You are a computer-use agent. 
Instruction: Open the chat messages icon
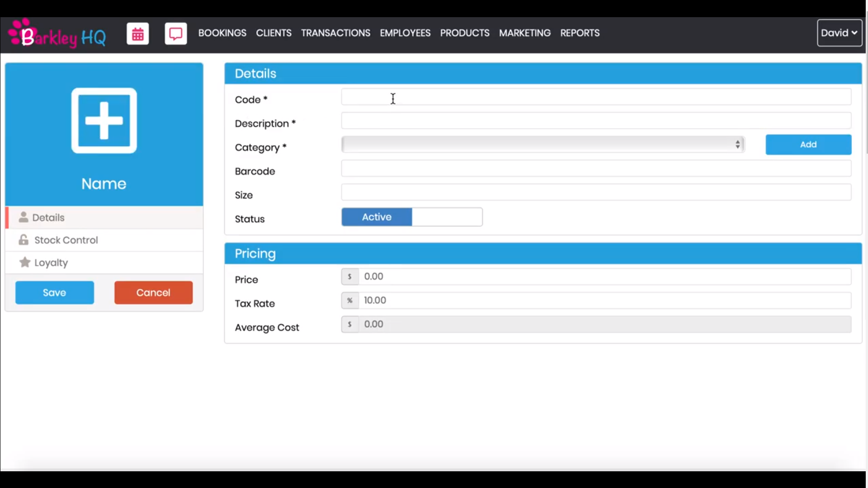175,33
